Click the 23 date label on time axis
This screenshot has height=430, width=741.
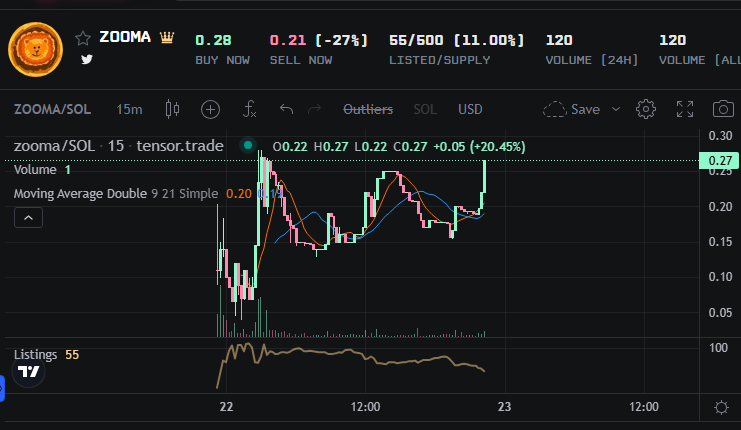[x=504, y=407]
